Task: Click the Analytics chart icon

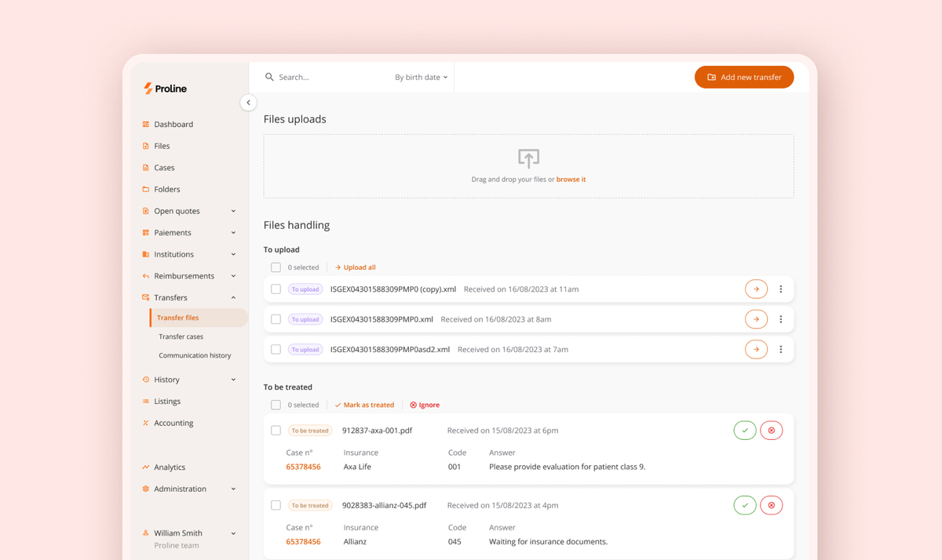Action: pos(145,467)
